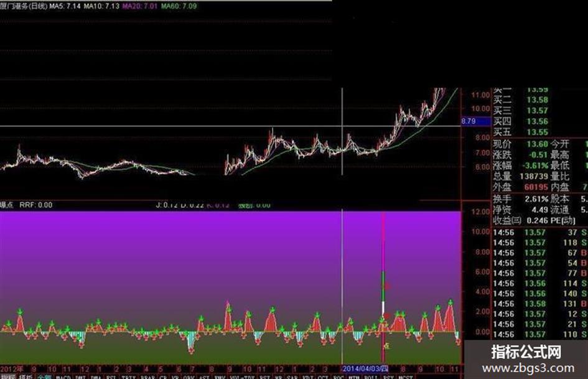Click the 涨跌 value -0.51
The image size is (588, 379).
538,154
